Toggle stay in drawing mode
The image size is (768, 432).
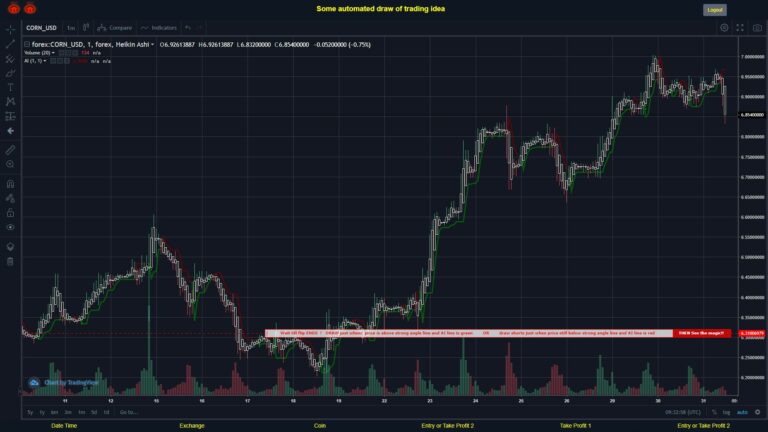(10, 198)
